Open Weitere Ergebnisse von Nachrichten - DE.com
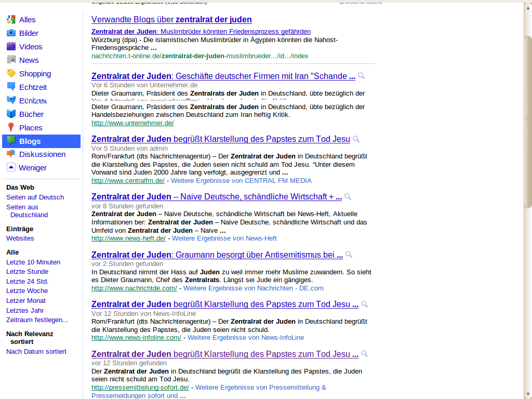Image resolution: width=532 pixels, height=399 pixels. (254, 288)
